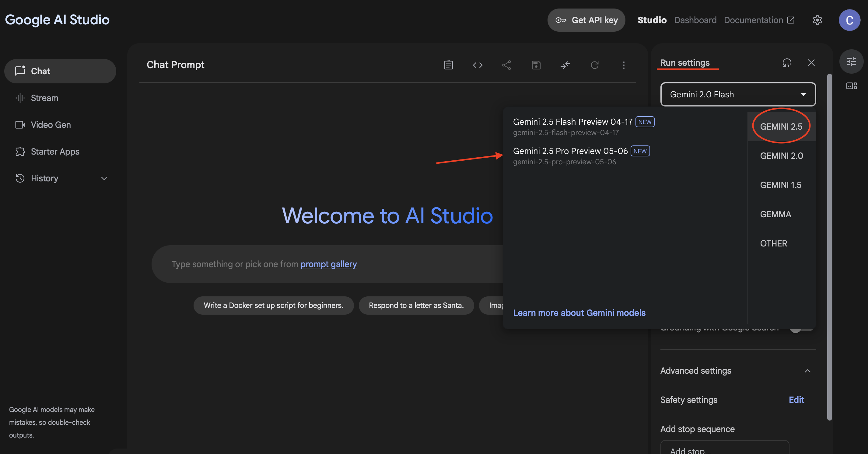Open the Gemini 2.0 Flash model dropdown
This screenshot has width=868, height=454.
coord(738,94)
